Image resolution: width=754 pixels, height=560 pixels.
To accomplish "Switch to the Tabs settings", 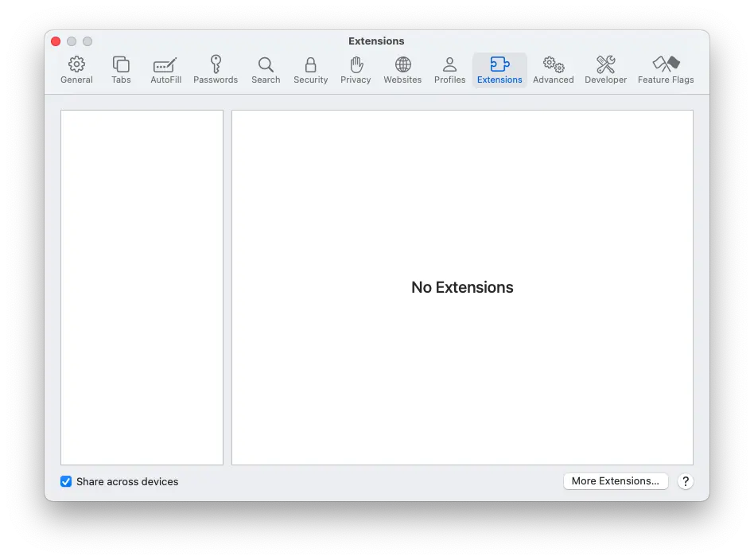I will (x=121, y=69).
